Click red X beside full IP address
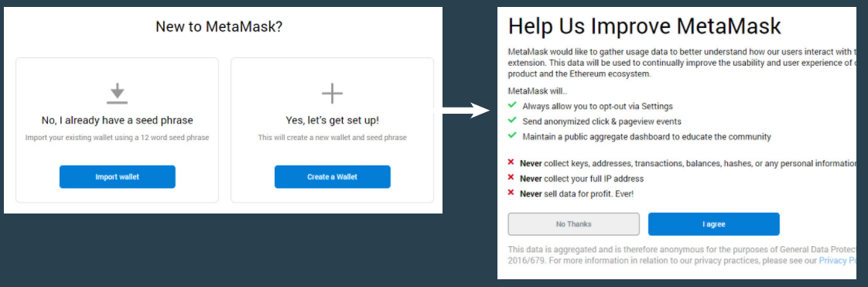Viewport: 868px width, 287px height. 511,179
